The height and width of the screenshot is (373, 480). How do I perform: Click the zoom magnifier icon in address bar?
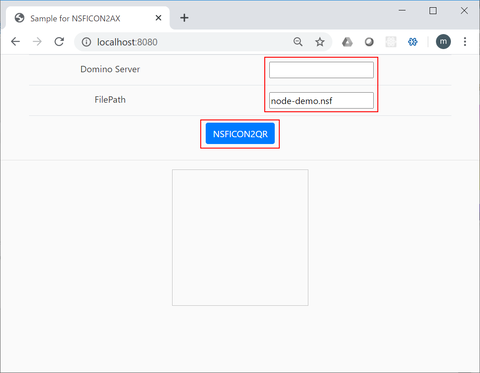(298, 42)
